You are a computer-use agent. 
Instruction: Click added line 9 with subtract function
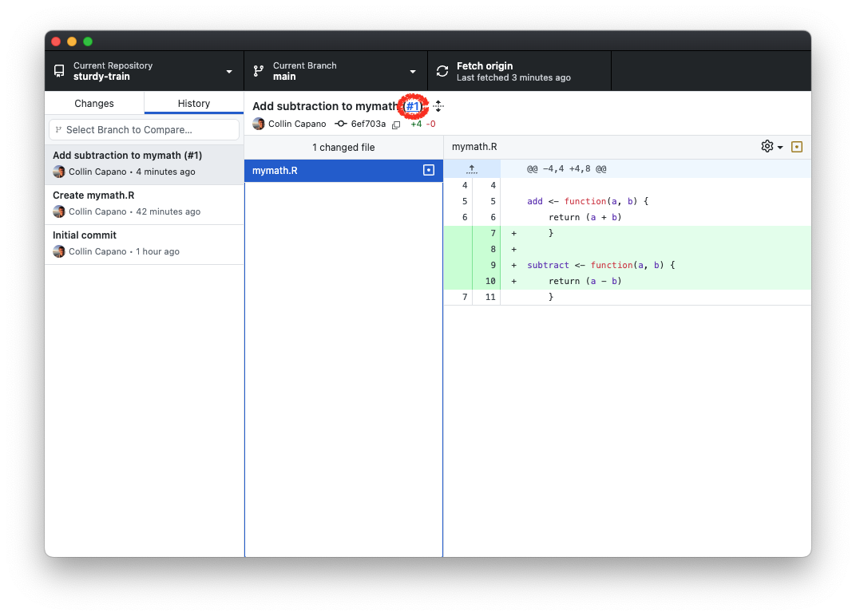628,265
